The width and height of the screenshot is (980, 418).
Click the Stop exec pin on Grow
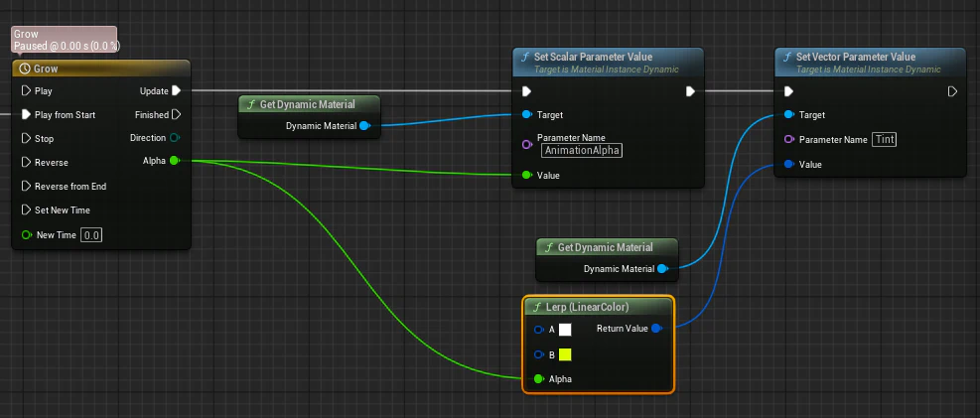pos(26,139)
